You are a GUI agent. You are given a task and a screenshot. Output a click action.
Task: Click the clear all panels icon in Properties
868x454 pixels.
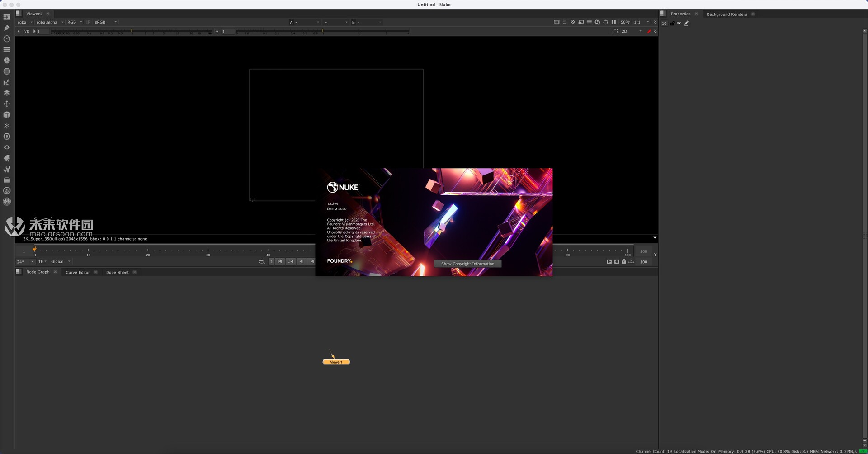click(679, 23)
